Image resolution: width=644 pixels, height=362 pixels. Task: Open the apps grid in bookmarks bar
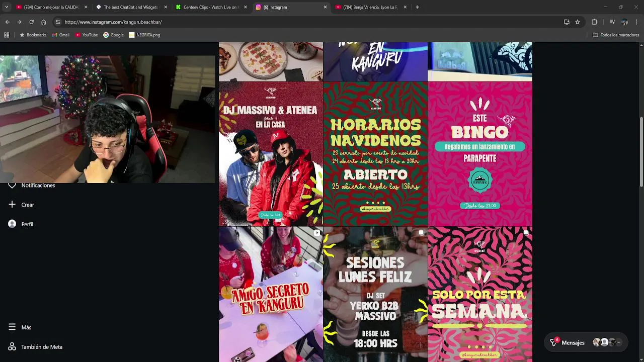[7, 35]
